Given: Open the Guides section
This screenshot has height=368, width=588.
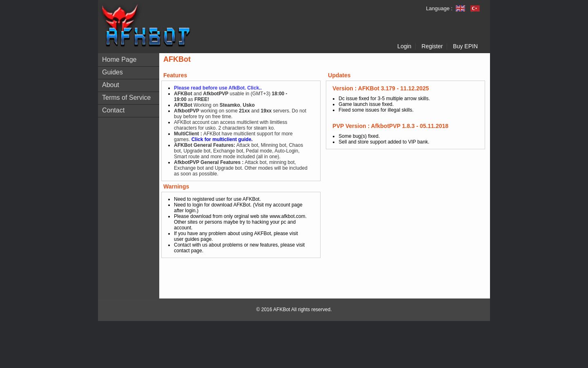Looking at the screenshot, I should click(x=112, y=72).
